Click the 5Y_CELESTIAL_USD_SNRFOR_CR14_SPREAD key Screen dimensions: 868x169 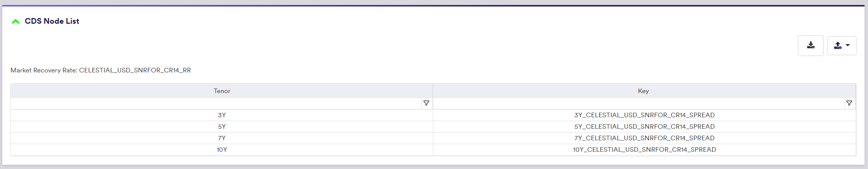click(644, 126)
